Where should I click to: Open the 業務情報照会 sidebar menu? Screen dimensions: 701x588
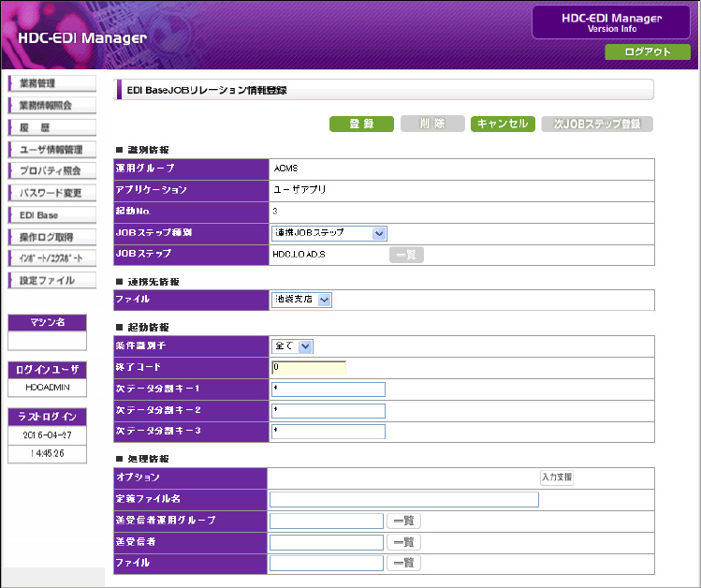tap(51, 105)
